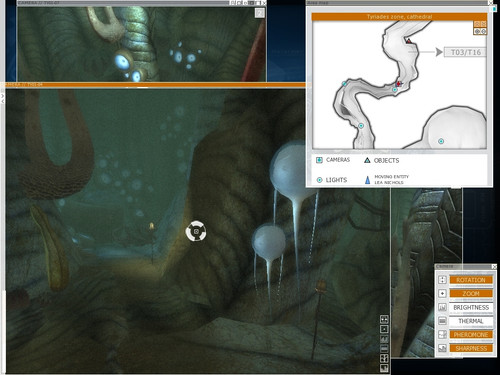This screenshot has height=375, width=500.
Task: Click the thermal vision icon in Camera panel
Action: (442, 321)
